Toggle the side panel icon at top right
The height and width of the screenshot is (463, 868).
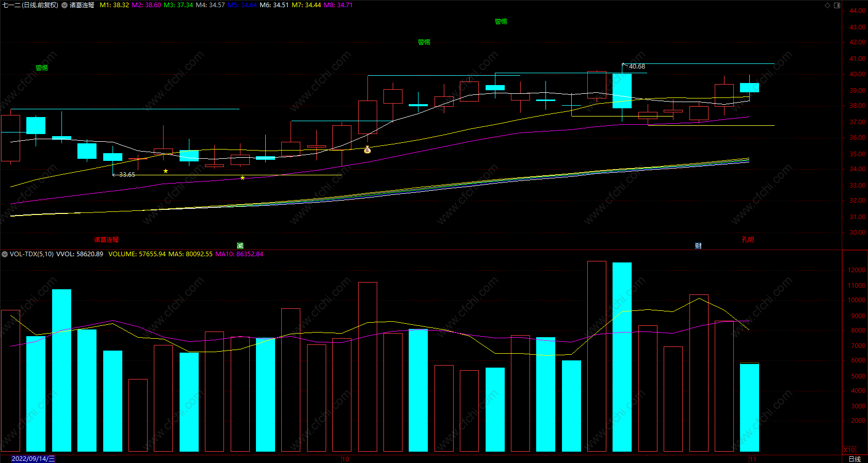pyautogui.click(x=837, y=5)
